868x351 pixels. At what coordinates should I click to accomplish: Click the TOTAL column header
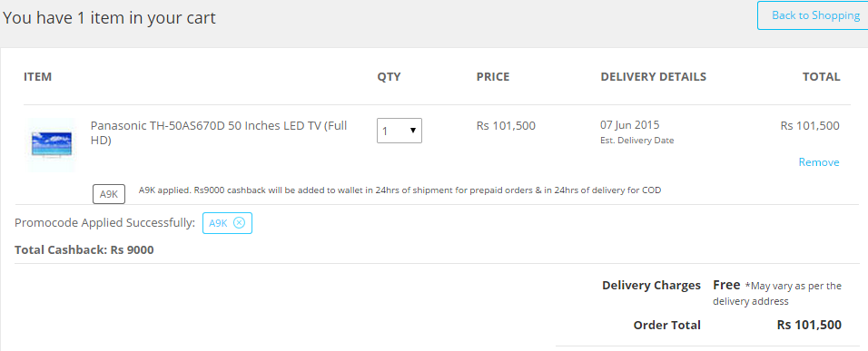coord(822,77)
